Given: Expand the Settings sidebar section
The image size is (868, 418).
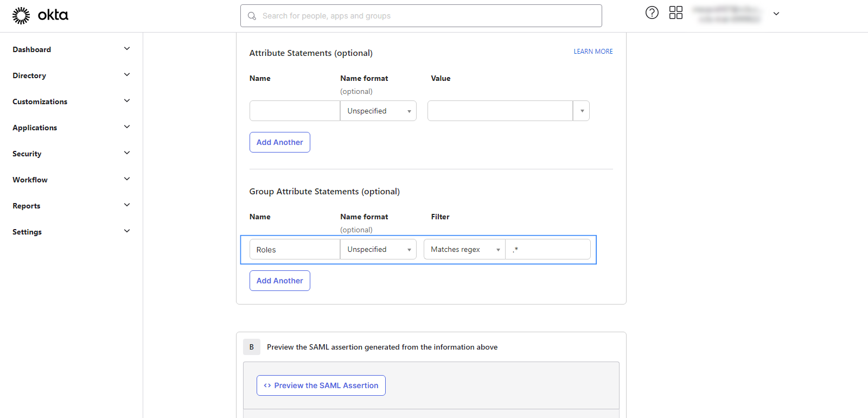Looking at the screenshot, I should tap(126, 231).
